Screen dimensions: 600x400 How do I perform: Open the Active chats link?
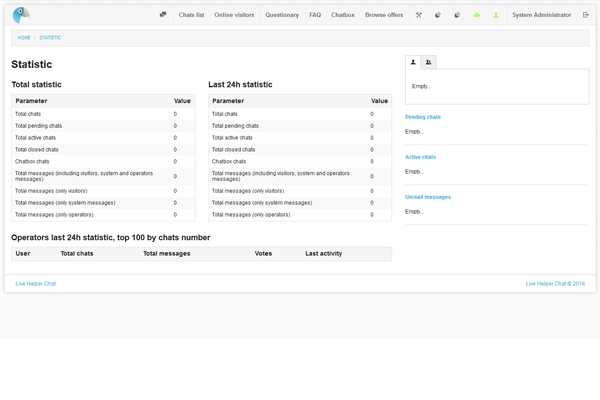(x=421, y=157)
